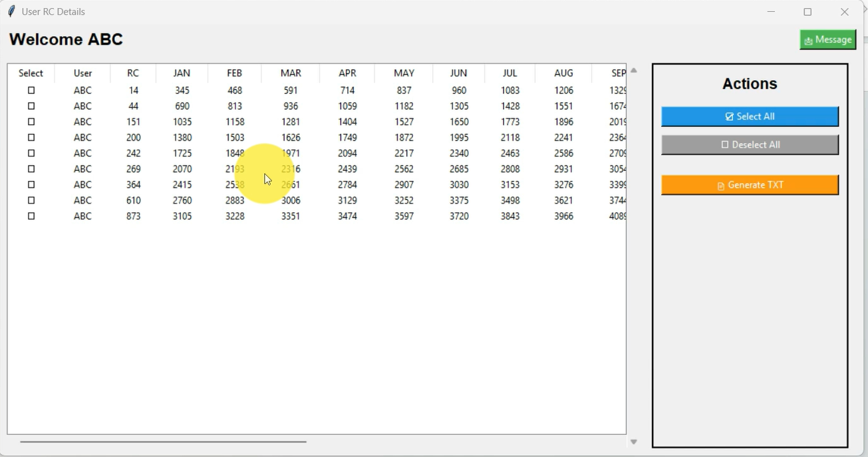Viewport: 868px width, 457px height.
Task: Tick the RC 873 row checkbox
Action: tap(31, 216)
